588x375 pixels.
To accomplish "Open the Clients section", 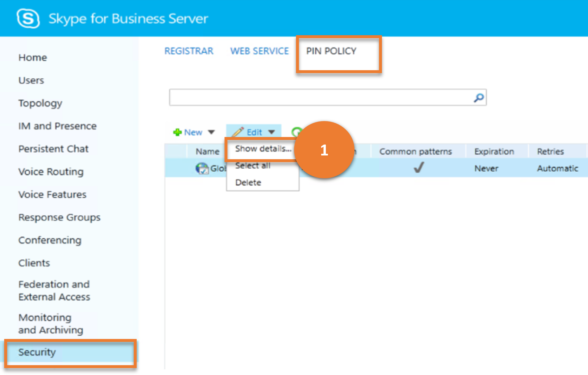I will tap(34, 263).
